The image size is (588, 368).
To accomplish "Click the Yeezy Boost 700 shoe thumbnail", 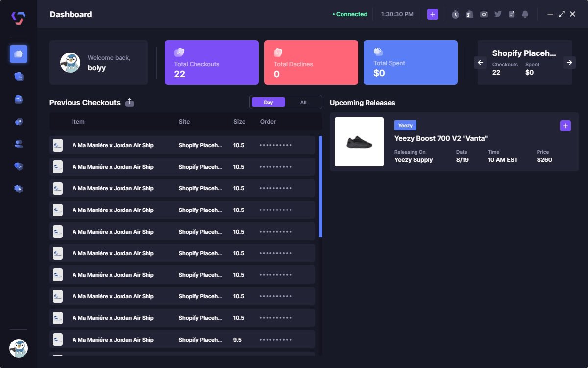I will (359, 142).
